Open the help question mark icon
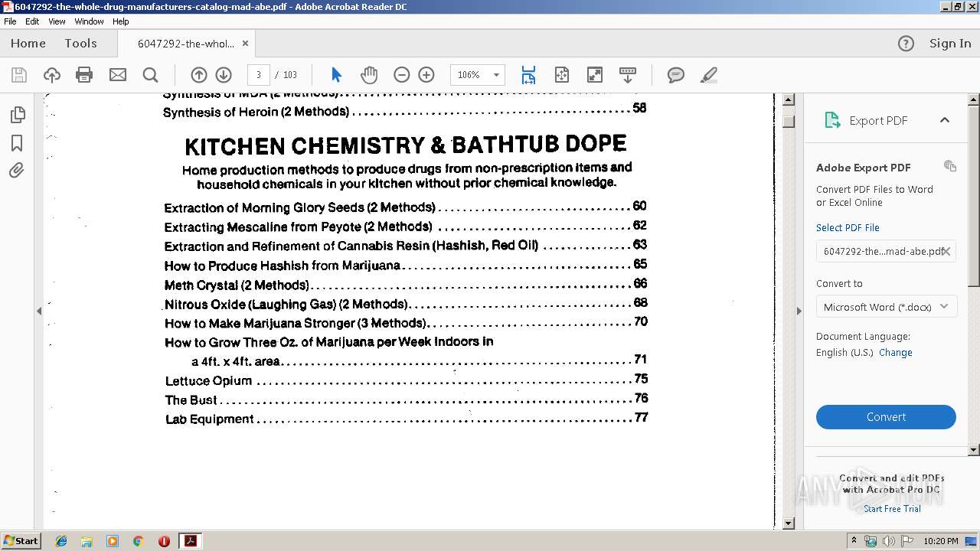 [x=906, y=44]
